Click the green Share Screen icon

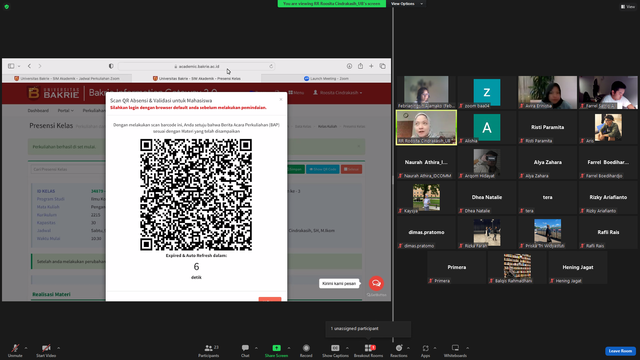(276, 348)
